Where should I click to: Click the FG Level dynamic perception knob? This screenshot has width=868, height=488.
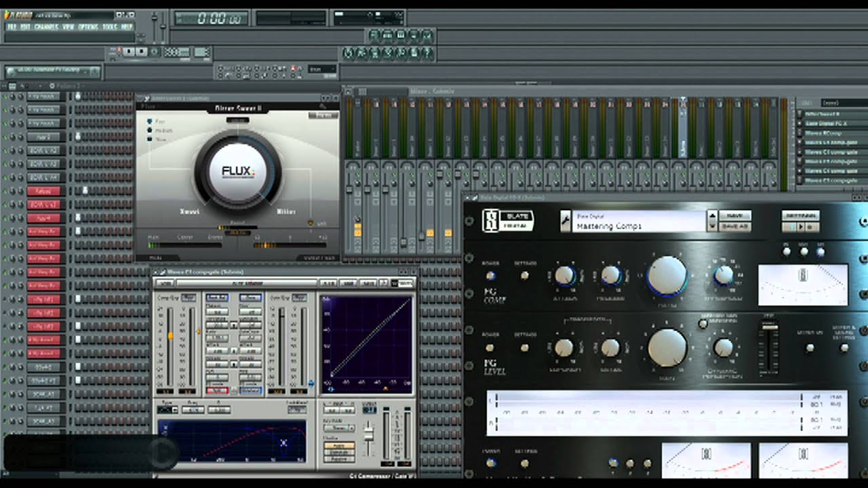724,348
